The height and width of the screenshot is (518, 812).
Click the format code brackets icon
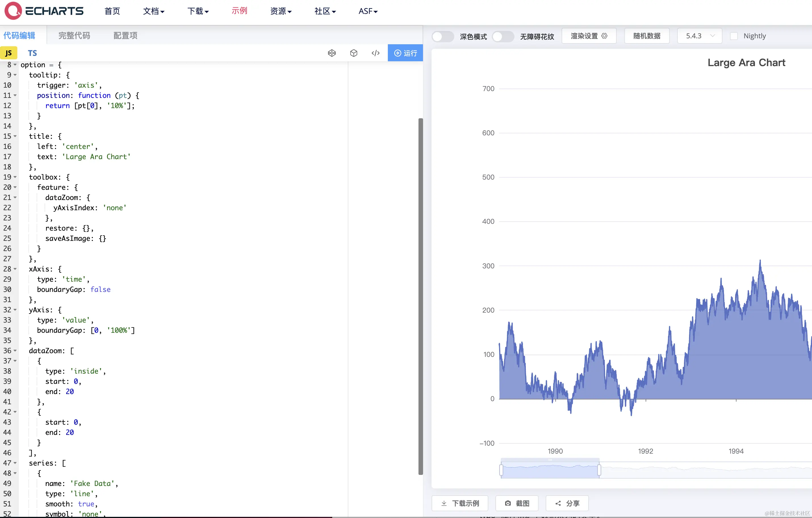[x=375, y=53]
